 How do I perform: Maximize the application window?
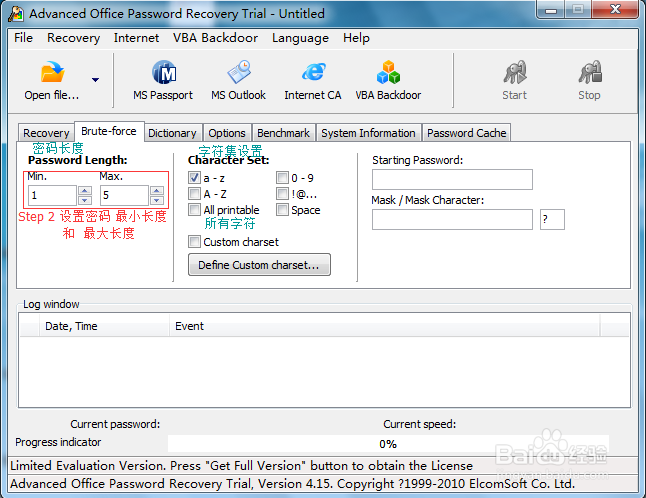[578, 10]
